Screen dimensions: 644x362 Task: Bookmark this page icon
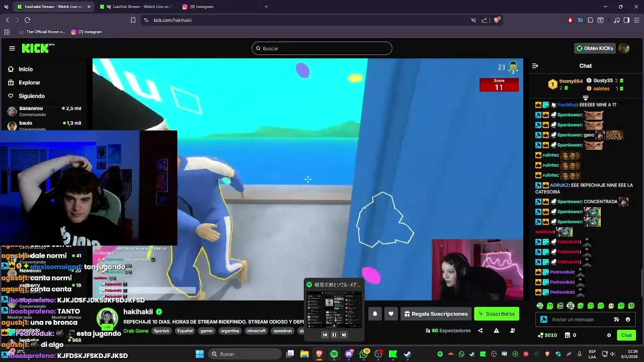tap(133, 20)
